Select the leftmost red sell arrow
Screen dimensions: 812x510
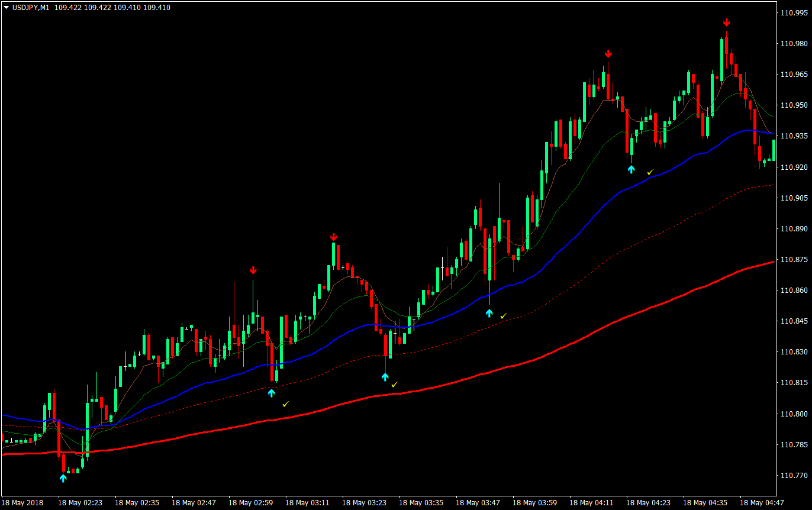[253, 270]
